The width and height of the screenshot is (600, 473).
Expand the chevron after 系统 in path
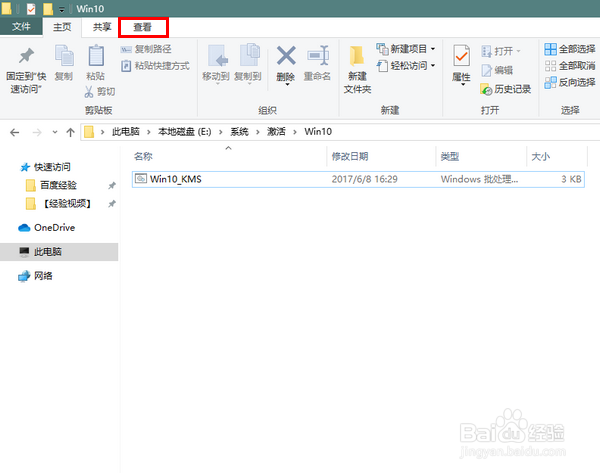click(x=258, y=132)
